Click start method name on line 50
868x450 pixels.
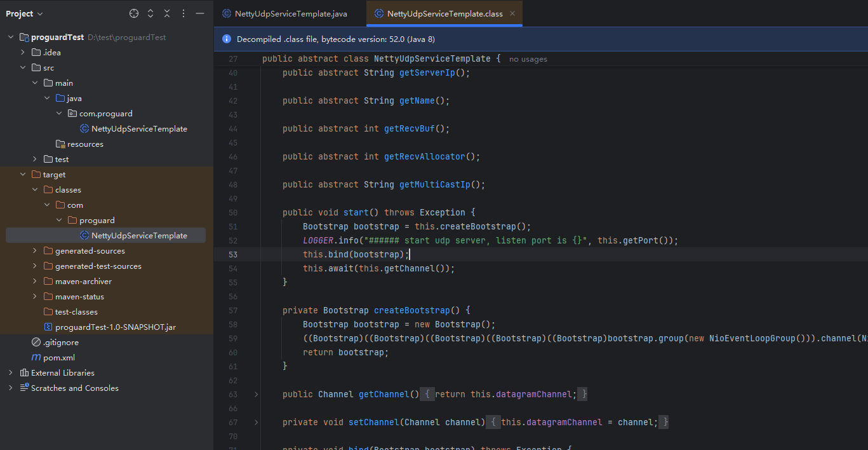click(356, 213)
